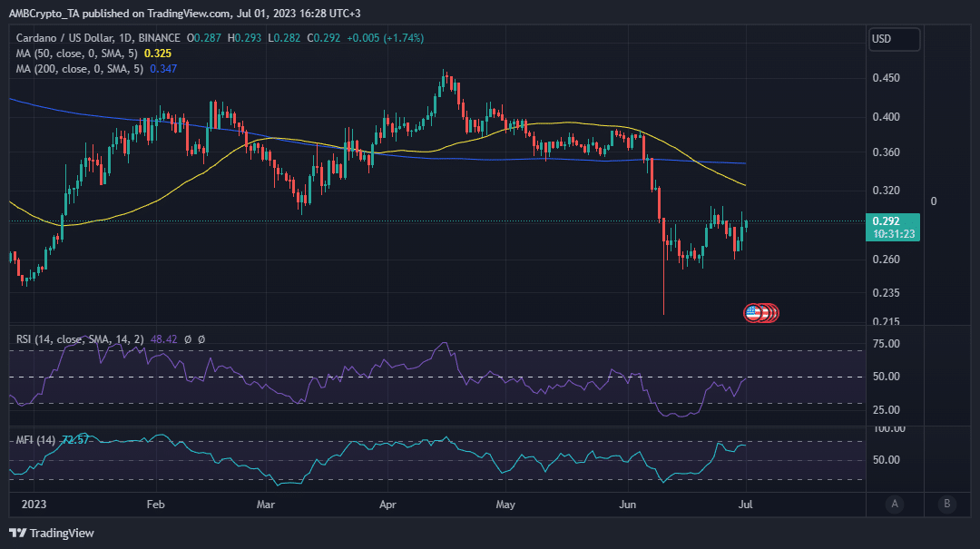This screenshot has height=549, width=980.
Task: Click the Apr label on time axis
Action: [x=387, y=504]
